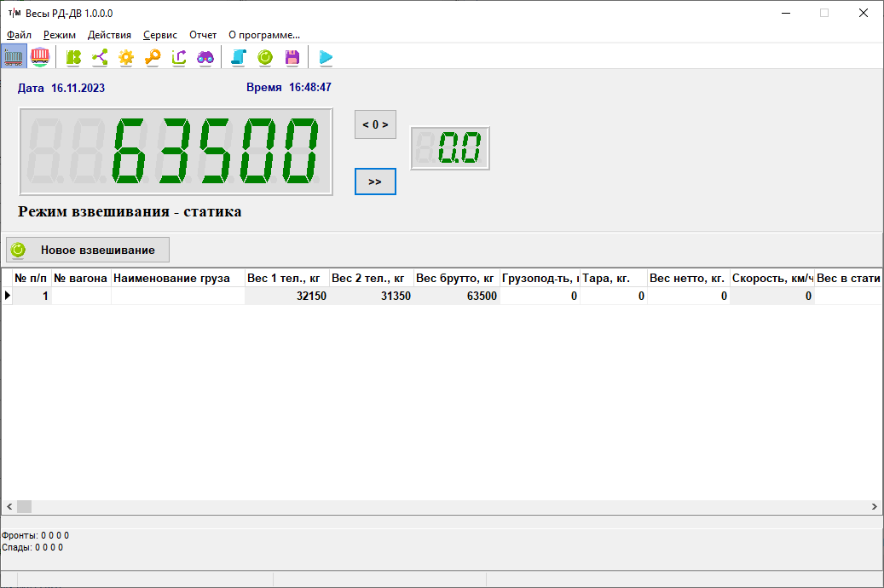Viewport: 884px width, 588px height.
Task: Click the red wagon toolbar icon
Action: tap(39, 57)
